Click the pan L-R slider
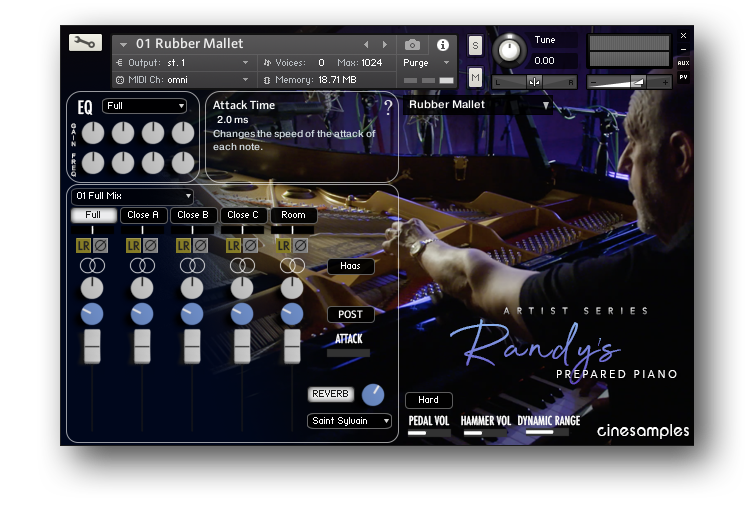 pos(534,83)
